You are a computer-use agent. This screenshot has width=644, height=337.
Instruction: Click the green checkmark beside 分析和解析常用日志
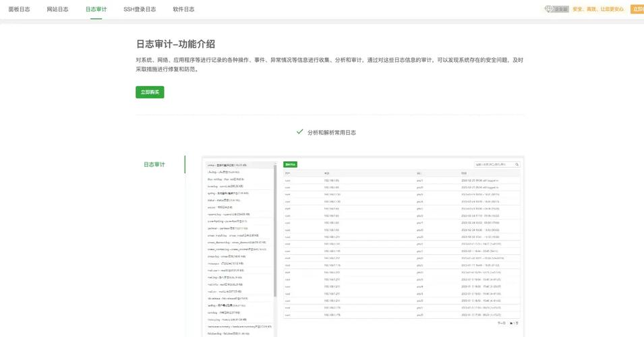pyautogui.click(x=300, y=131)
